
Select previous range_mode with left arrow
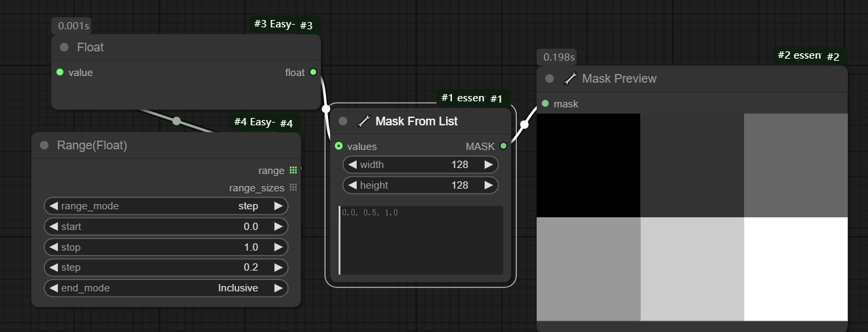click(54, 206)
